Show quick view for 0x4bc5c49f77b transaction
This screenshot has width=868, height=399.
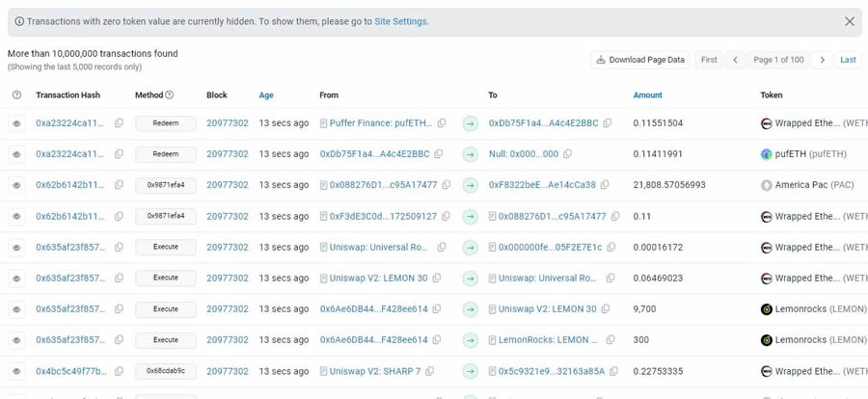point(16,371)
